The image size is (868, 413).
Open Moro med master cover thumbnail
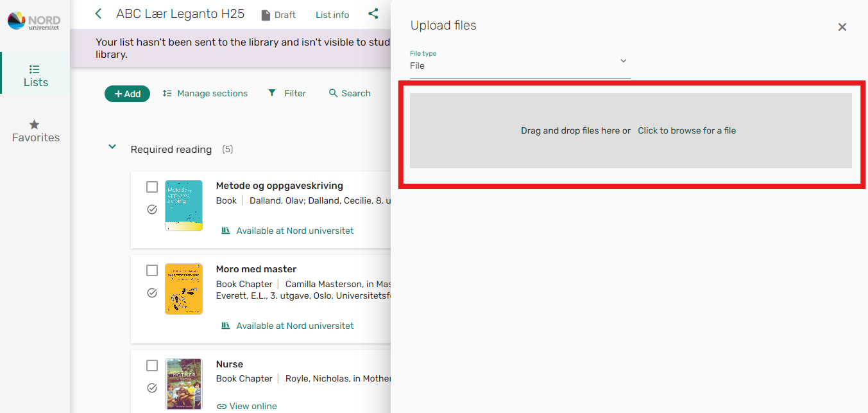click(x=183, y=289)
